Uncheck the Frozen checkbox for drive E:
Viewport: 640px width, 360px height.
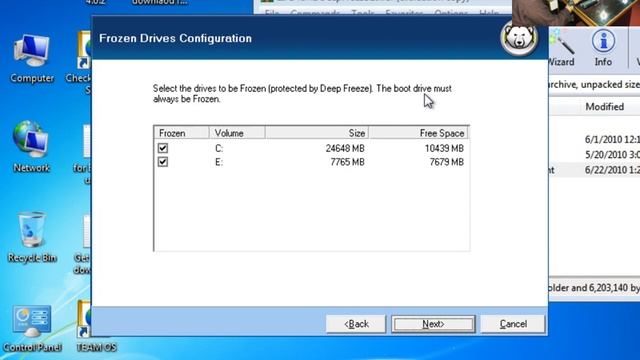163,162
